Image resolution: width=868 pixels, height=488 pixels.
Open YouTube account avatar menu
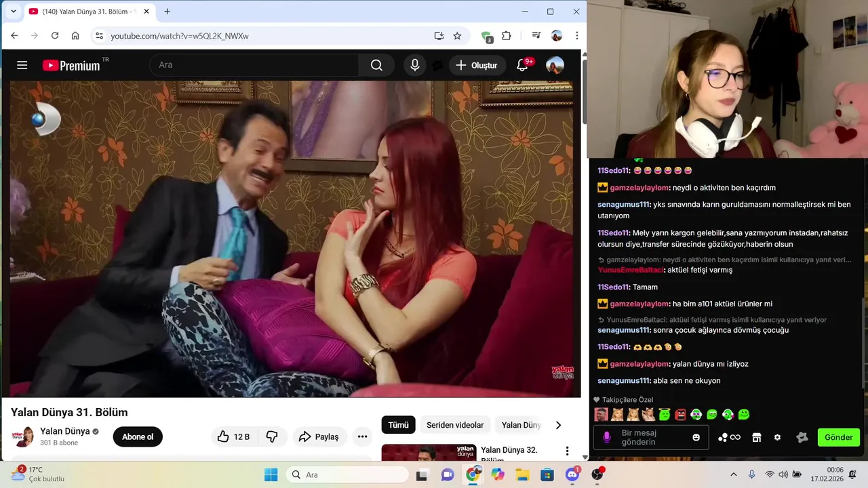pos(555,65)
